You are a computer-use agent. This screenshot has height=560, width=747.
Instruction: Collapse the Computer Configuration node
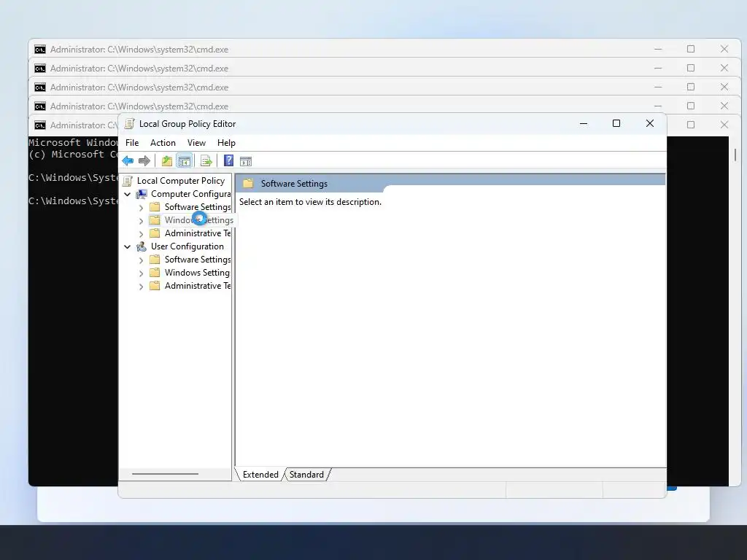click(x=127, y=194)
